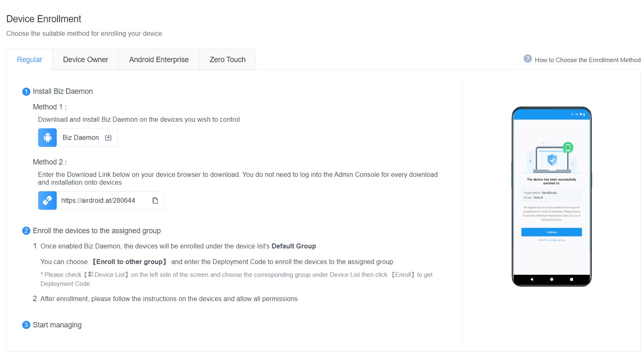
Task: Click the phone preview recents square
Action: click(x=571, y=279)
